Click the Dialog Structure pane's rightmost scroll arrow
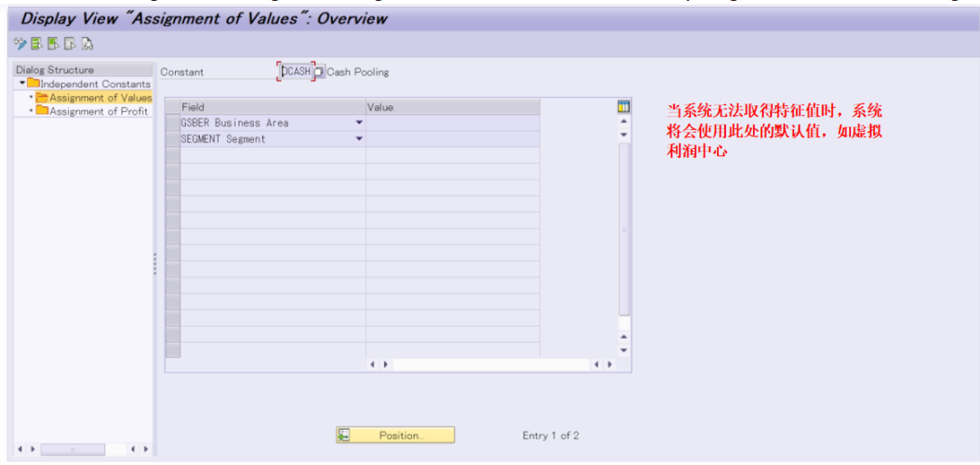980x465 pixels. [x=147, y=450]
